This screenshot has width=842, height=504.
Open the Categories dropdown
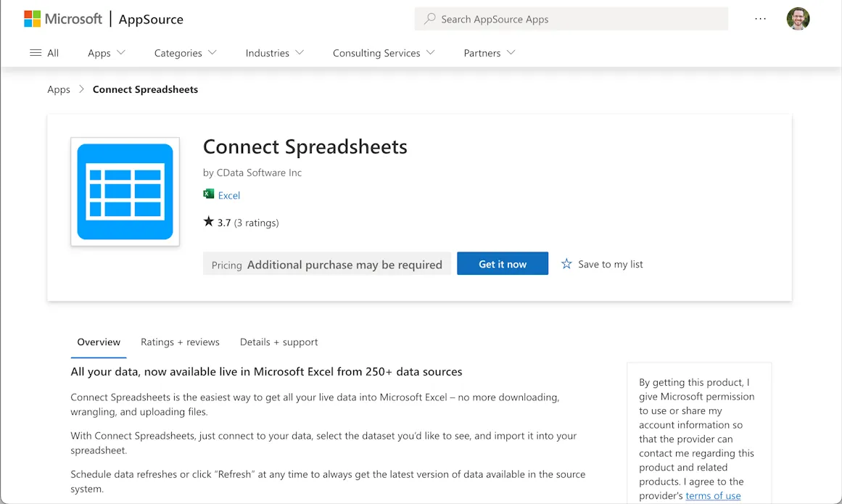tap(185, 52)
